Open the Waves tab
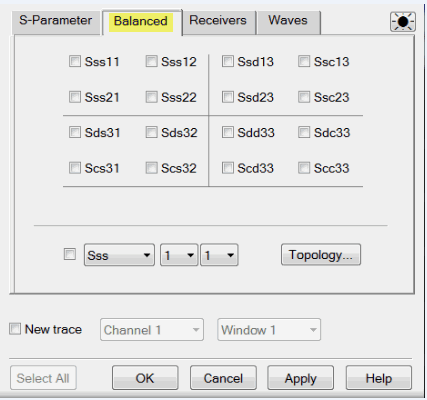The height and width of the screenshot is (400, 427). pyautogui.click(x=288, y=22)
